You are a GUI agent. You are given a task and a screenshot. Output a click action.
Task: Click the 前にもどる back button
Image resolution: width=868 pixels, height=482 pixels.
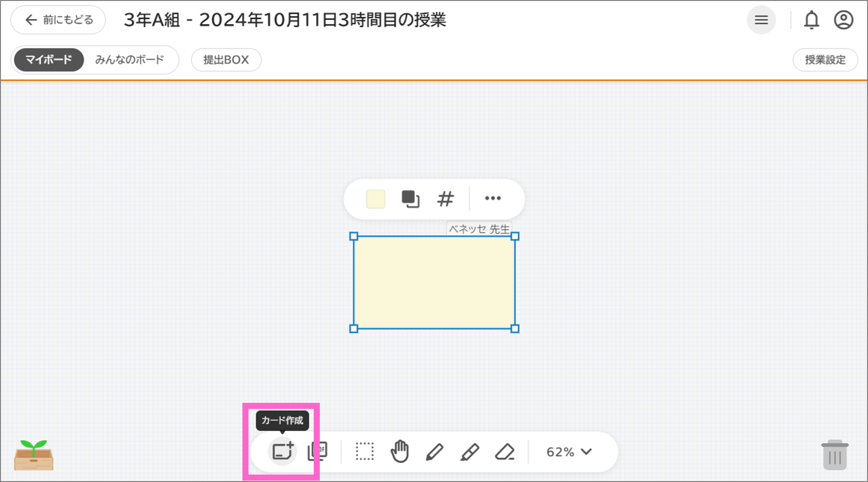click(x=58, y=20)
